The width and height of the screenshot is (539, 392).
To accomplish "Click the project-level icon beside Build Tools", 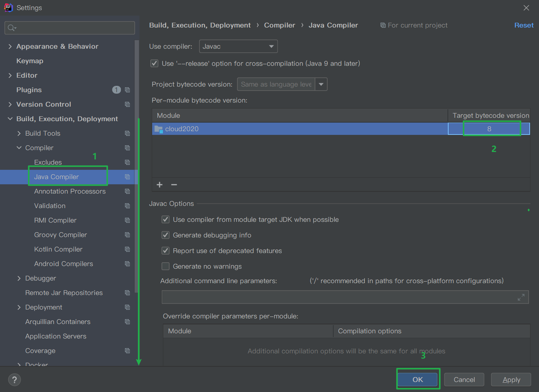I will coord(128,133).
